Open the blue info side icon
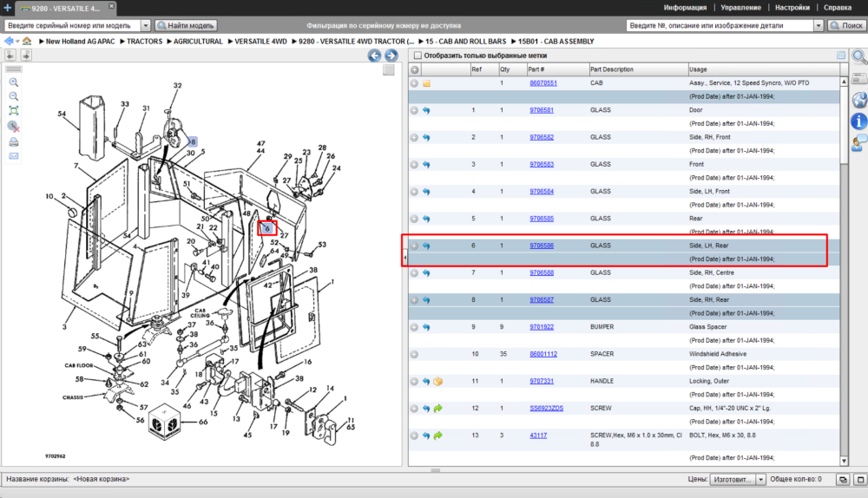 [859, 121]
